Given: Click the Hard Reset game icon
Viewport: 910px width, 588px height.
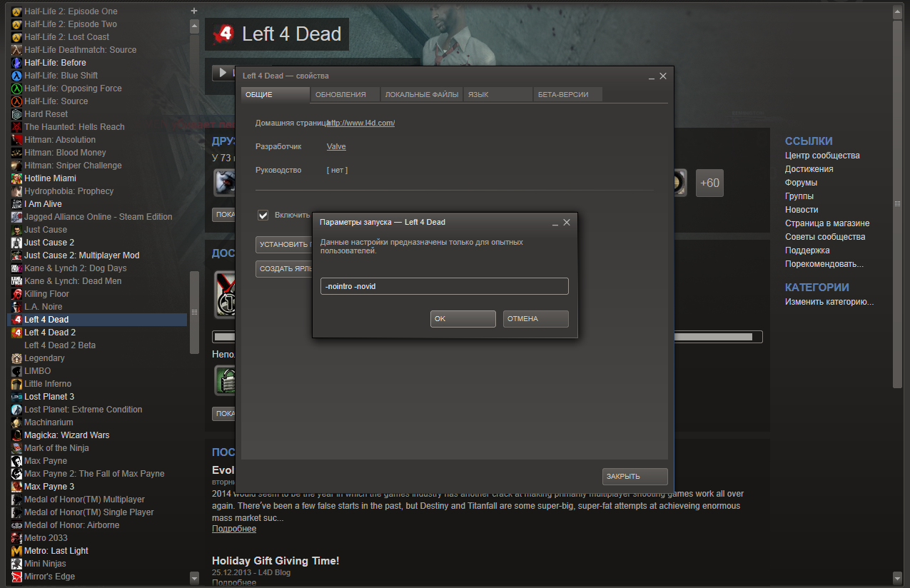Looking at the screenshot, I should 17,114.
